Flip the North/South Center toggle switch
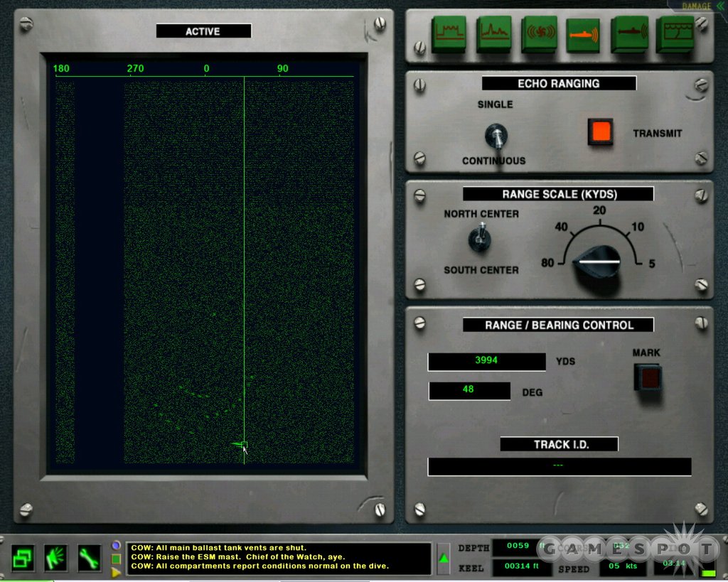The width and height of the screenshot is (728, 582). (480, 239)
